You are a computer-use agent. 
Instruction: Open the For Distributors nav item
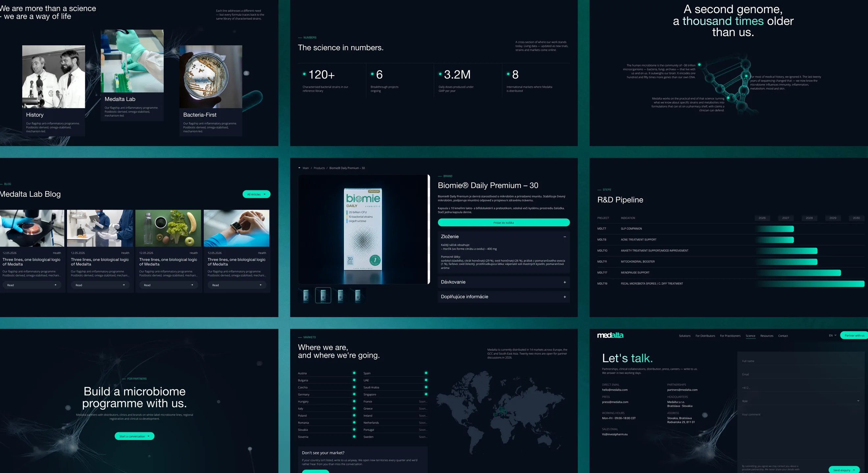(705, 336)
